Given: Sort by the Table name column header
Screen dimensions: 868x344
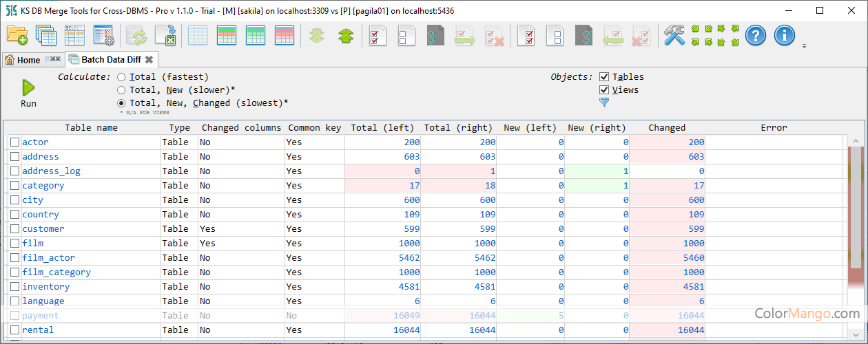Looking at the screenshot, I should click(x=92, y=127).
